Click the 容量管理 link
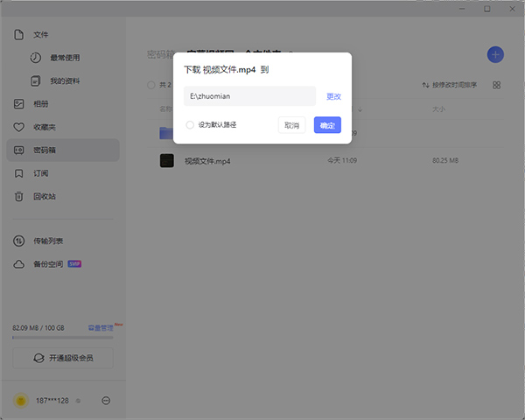This screenshot has width=525, height=420. pos(101,328)
